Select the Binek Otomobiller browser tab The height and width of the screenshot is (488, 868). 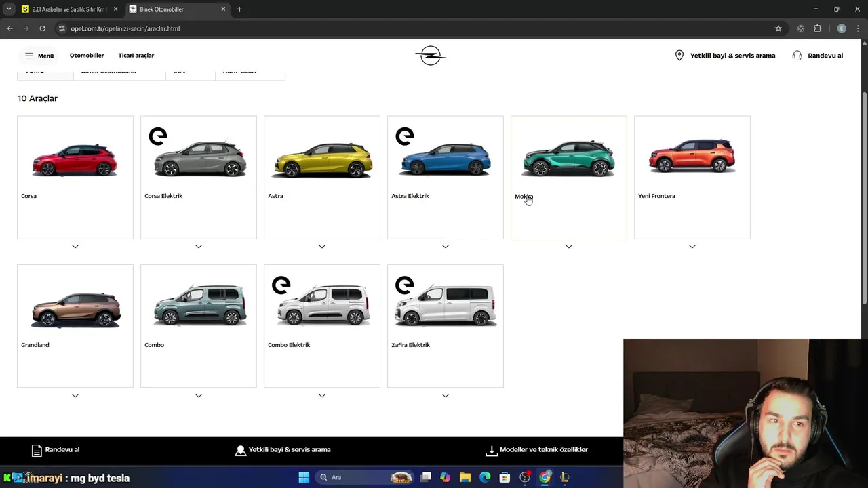178,9
